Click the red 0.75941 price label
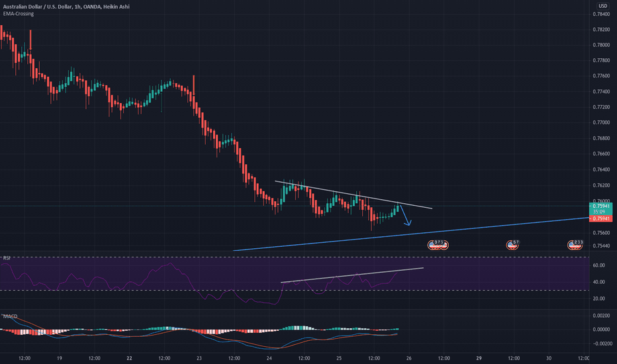This screenshot has width=617, height=364. [601, 218]
